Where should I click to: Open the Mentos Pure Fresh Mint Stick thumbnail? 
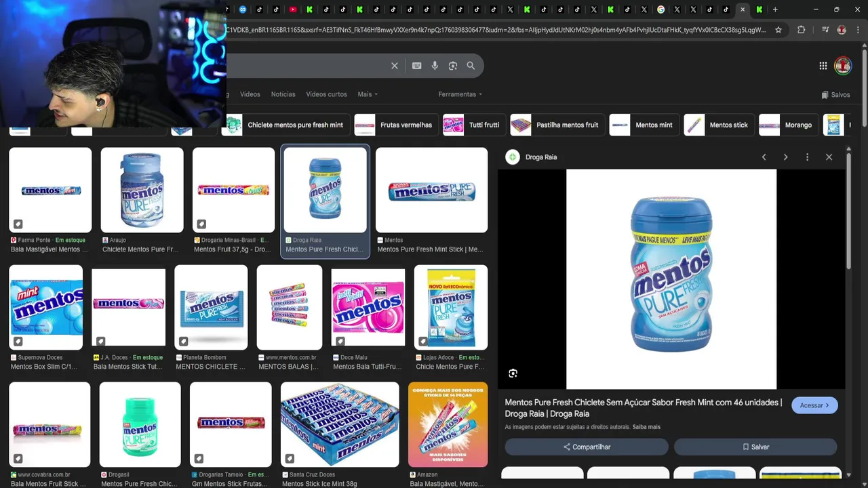pyautogui.click(x=431, y=190)
